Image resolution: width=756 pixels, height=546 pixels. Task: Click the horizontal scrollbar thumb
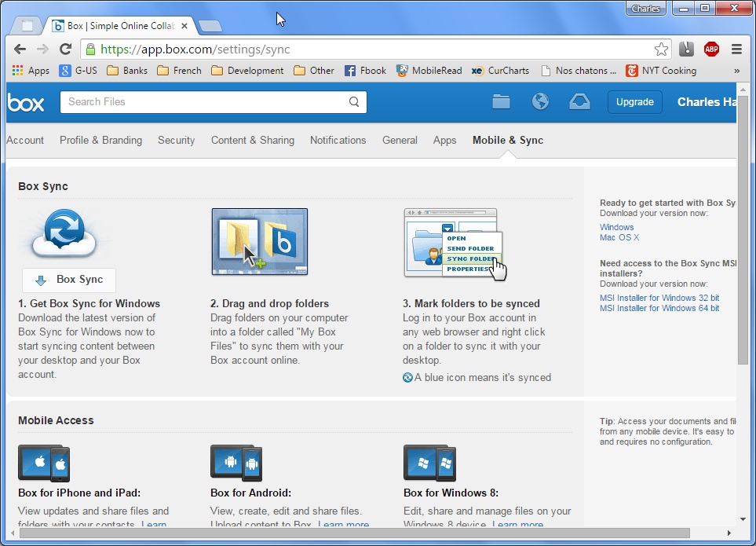point(354,533)
